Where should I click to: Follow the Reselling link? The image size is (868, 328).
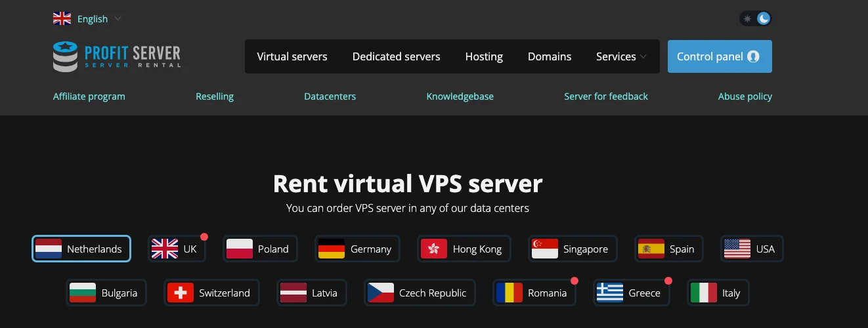[x=215, y=96]
